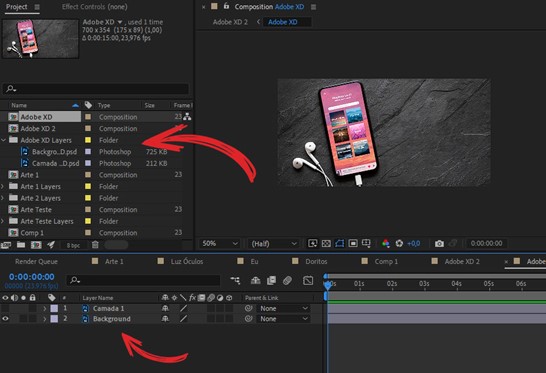Select Adobe XD 2 composition in Project

[38, 129]
